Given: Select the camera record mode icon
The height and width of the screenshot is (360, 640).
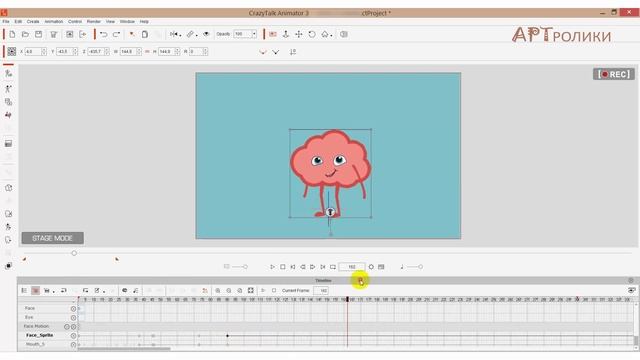Looking at the screenshot, I should [x=273, y=35].
